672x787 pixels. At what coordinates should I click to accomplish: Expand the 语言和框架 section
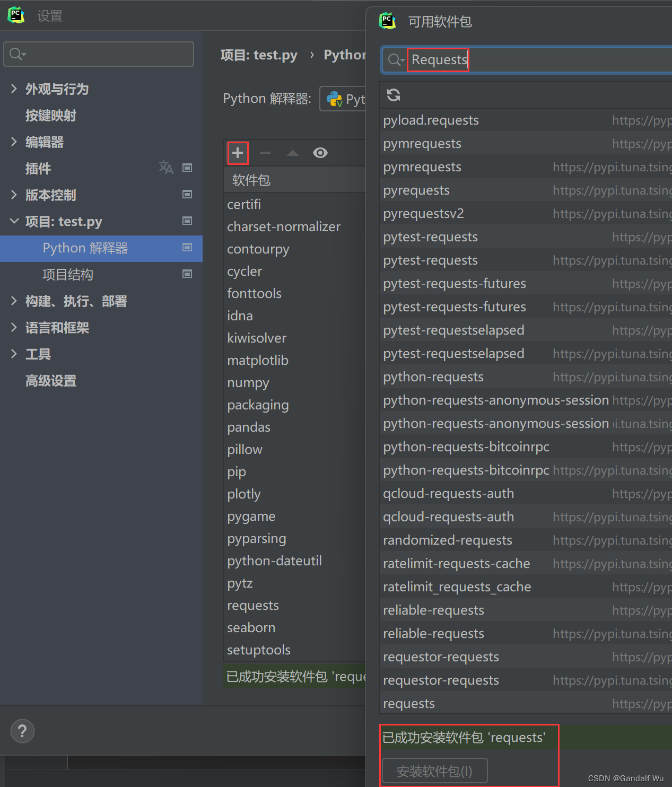13,327
